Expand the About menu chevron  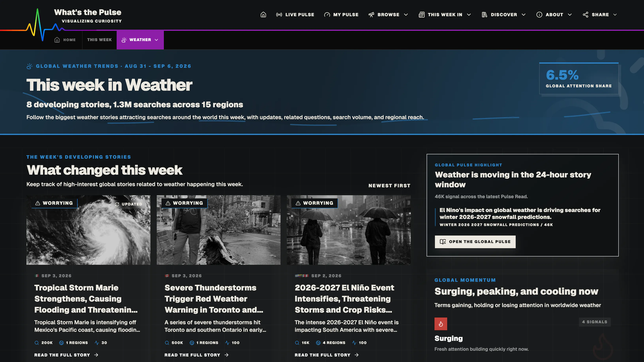click(x=570, y=14)
